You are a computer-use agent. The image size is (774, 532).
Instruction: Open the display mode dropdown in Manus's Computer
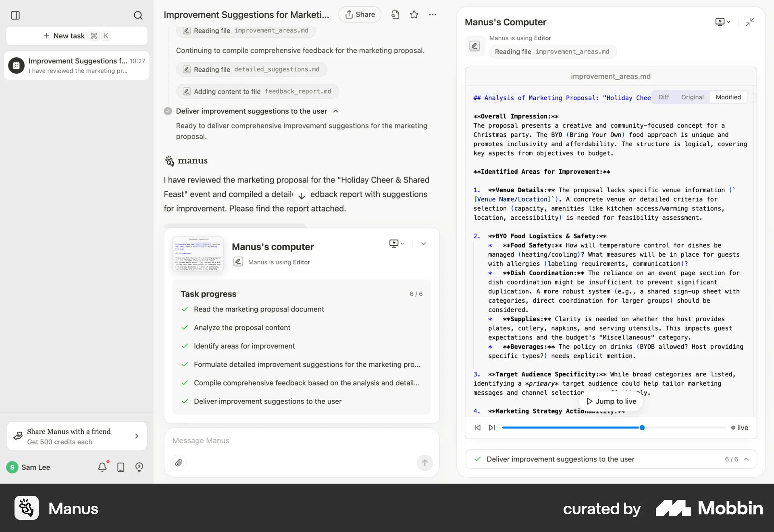click(722, 22)
